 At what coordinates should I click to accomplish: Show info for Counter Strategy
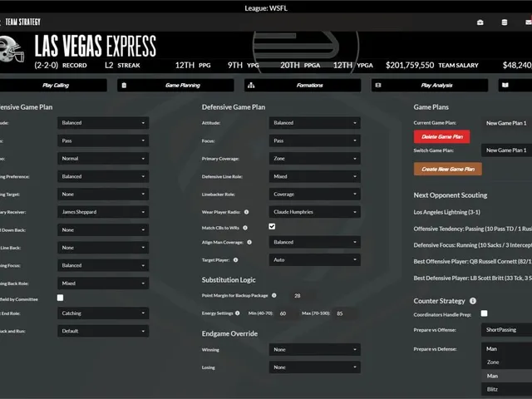[473, 301]
